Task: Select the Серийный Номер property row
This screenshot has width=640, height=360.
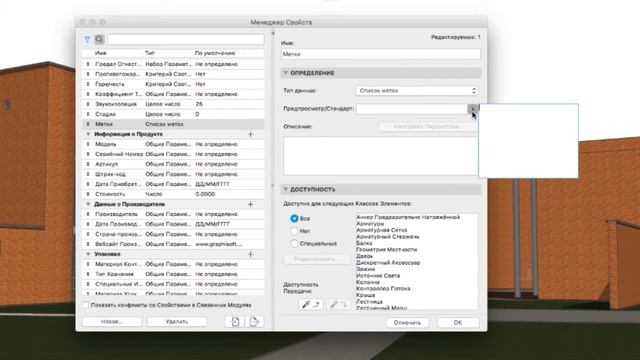Action: click(x=173, y=154)
